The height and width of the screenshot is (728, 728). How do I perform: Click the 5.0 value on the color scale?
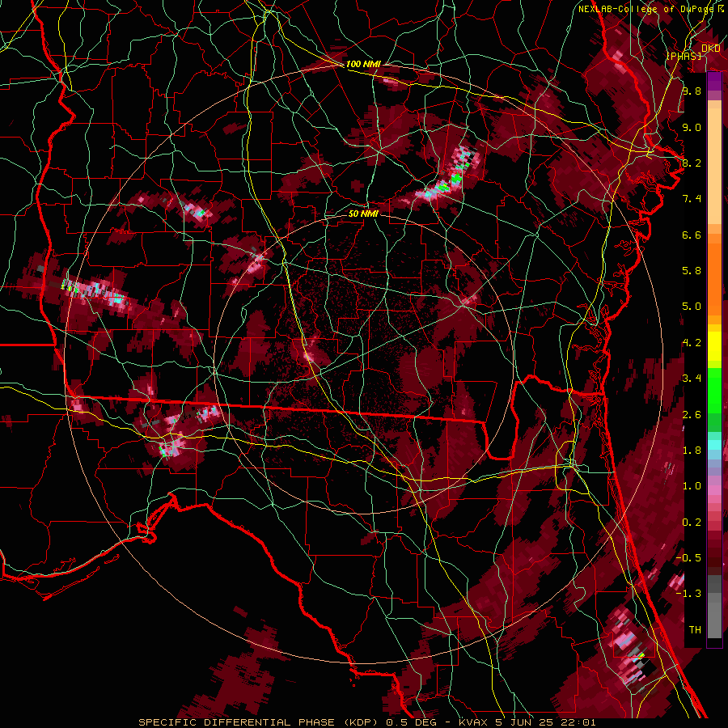point(692,307)
